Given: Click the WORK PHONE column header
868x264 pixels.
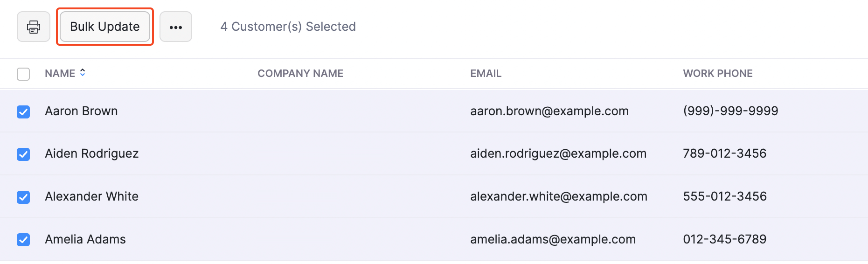Looking at the screenshot, I should click(718, 74).
